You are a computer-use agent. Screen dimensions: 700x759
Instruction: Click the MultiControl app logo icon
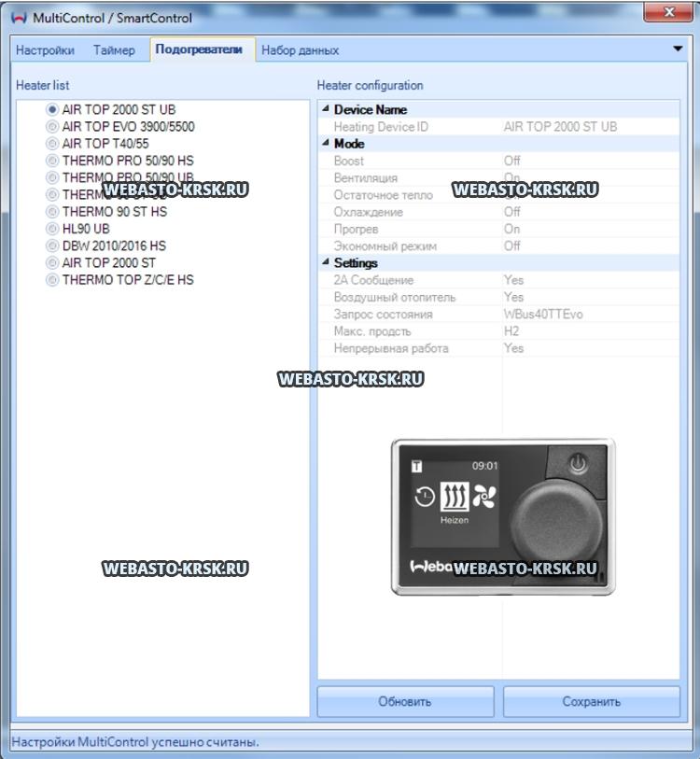19,18
